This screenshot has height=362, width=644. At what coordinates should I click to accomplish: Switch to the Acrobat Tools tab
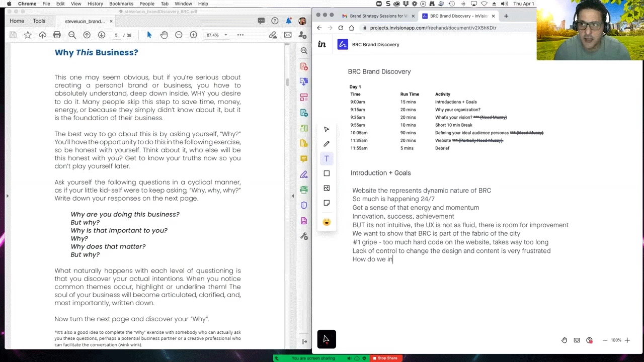click(x=39, y=21)
